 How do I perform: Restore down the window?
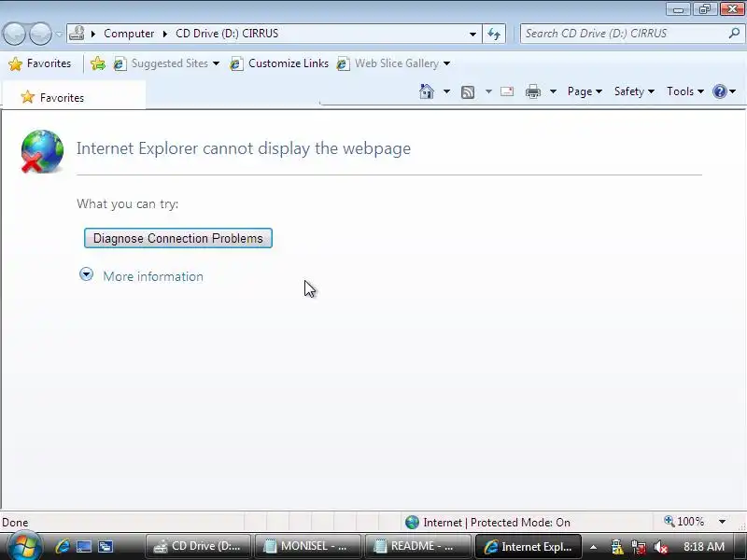click(x=705, y=9)
